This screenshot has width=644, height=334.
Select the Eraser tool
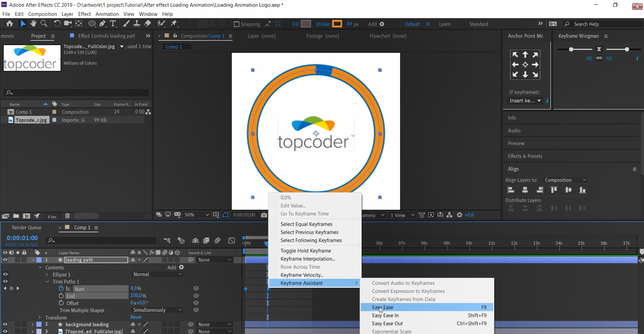147,24
